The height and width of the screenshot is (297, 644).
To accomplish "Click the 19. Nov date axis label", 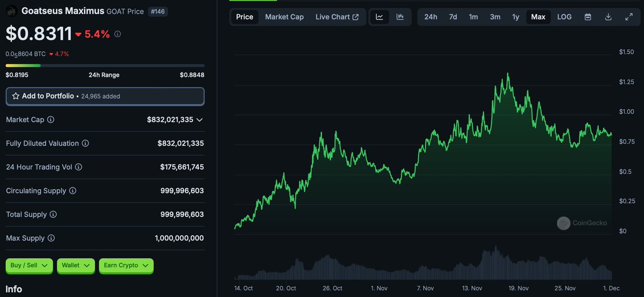I will (519, 288).
